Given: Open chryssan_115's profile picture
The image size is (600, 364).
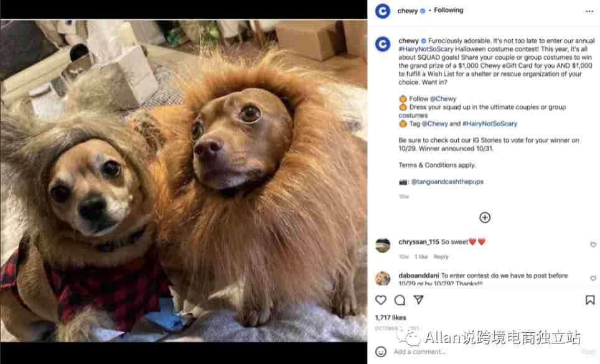Looking at the screenshot, I should pos(383,246).
